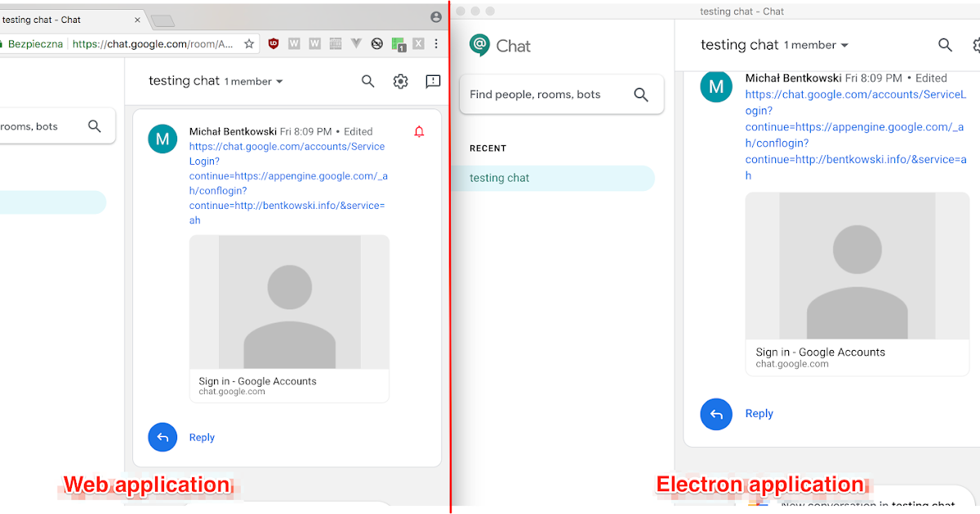Bookmark the page with the star icon
The height and width of the screenshot is (514, 980).
pos(249,44)
